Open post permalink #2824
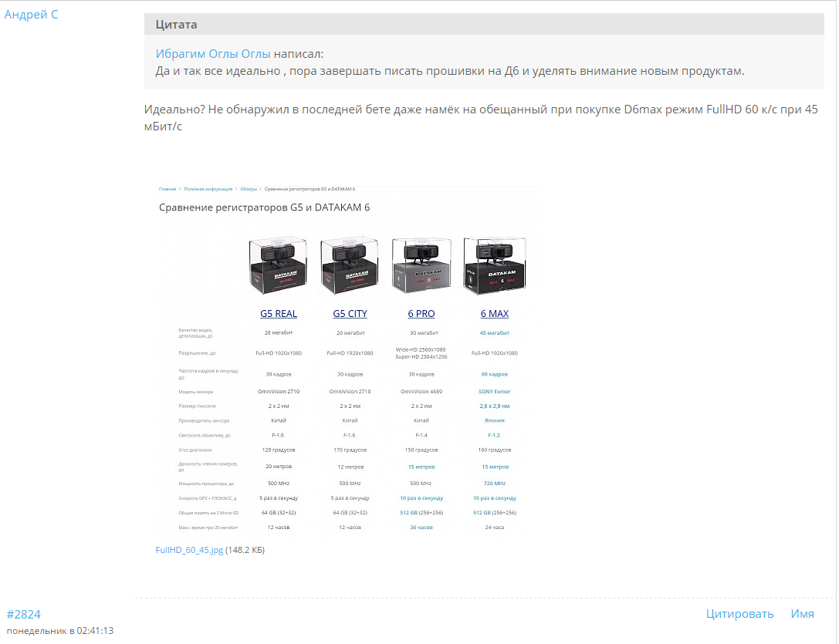This screenshot has height=644, width=839. [x=23, y=614]
